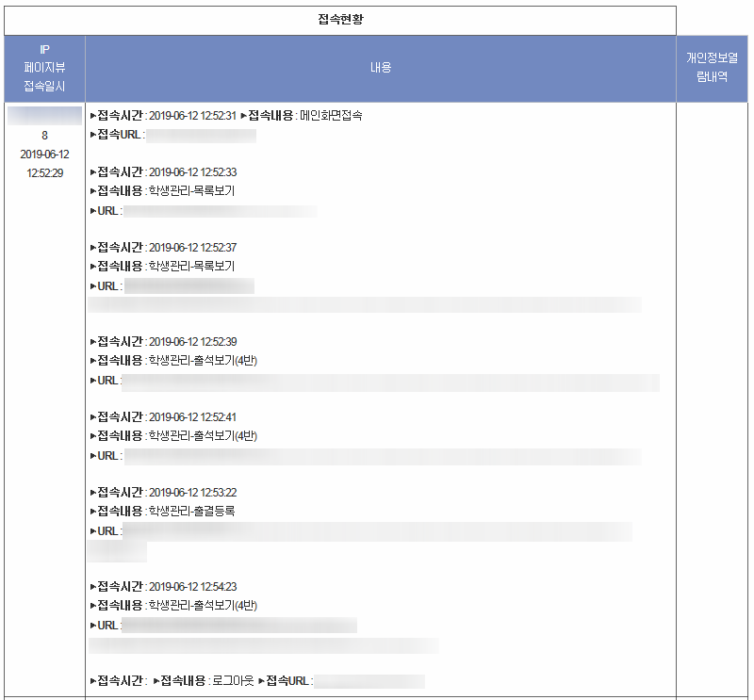Click the arrow bullet before 접속시간 12:52:37

(93, 248)
